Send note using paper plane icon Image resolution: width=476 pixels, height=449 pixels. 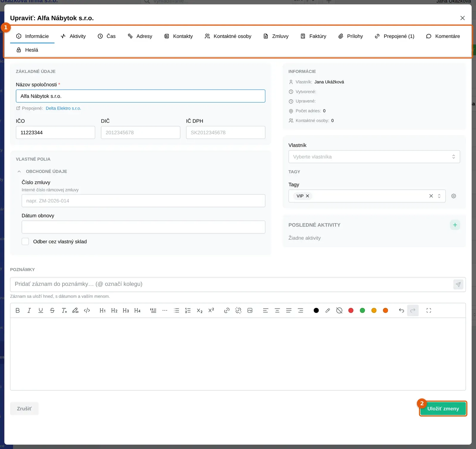[458, 284]
